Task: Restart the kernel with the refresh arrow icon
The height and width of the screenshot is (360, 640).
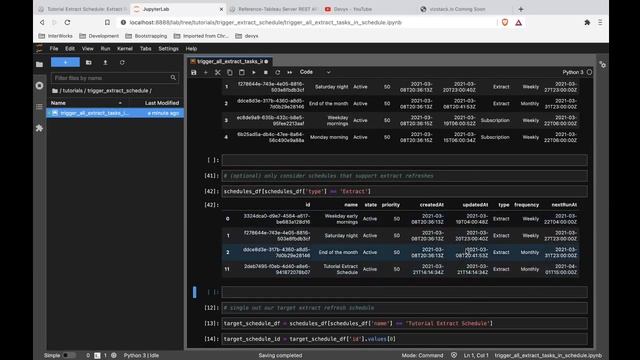Action: pyautogui.click(x=278, y=72)
